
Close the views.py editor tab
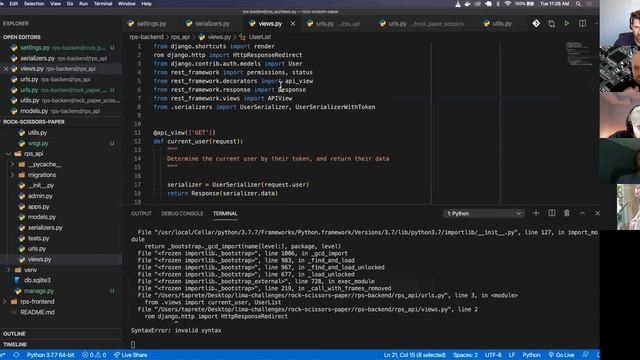(293, 24)
